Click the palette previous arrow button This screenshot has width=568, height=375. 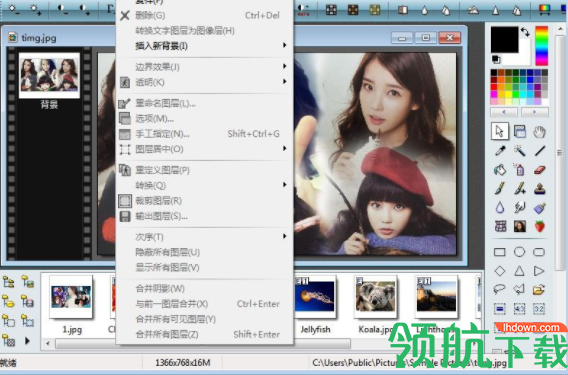[x=504, y=112]
